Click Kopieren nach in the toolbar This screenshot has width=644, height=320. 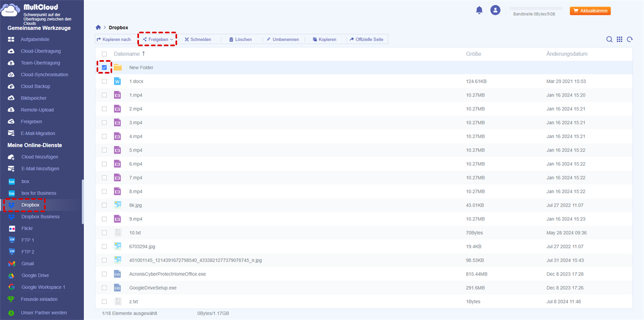click(x=114, y=39)
